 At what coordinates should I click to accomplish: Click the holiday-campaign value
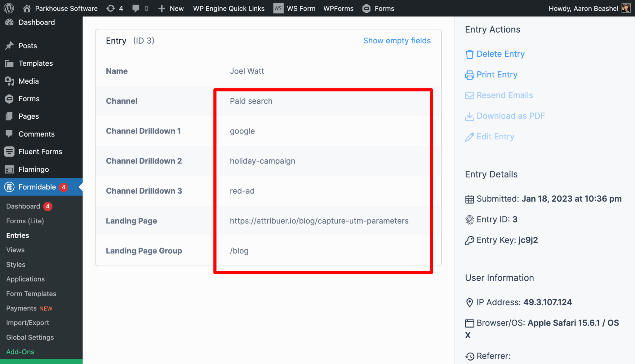coord(262,161)
